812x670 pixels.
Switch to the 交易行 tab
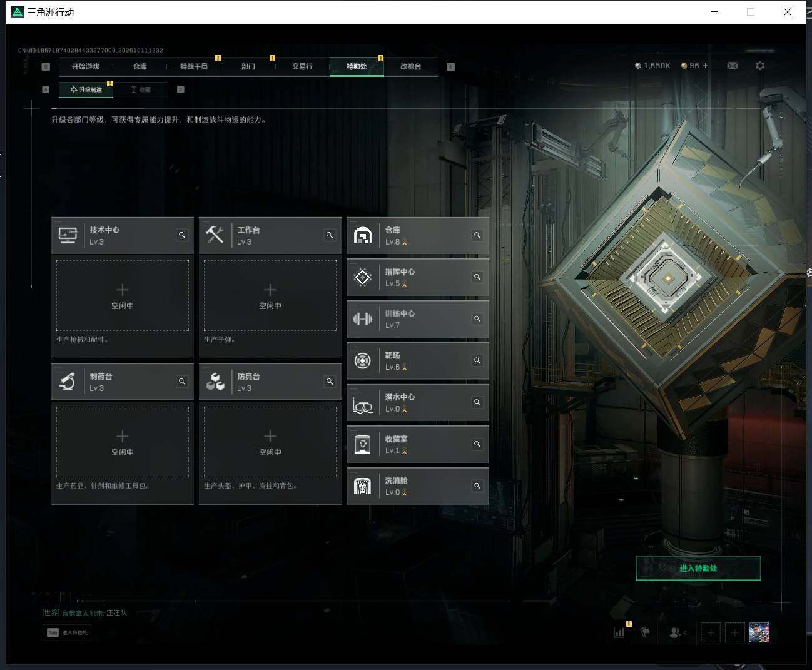coord(302,66)
